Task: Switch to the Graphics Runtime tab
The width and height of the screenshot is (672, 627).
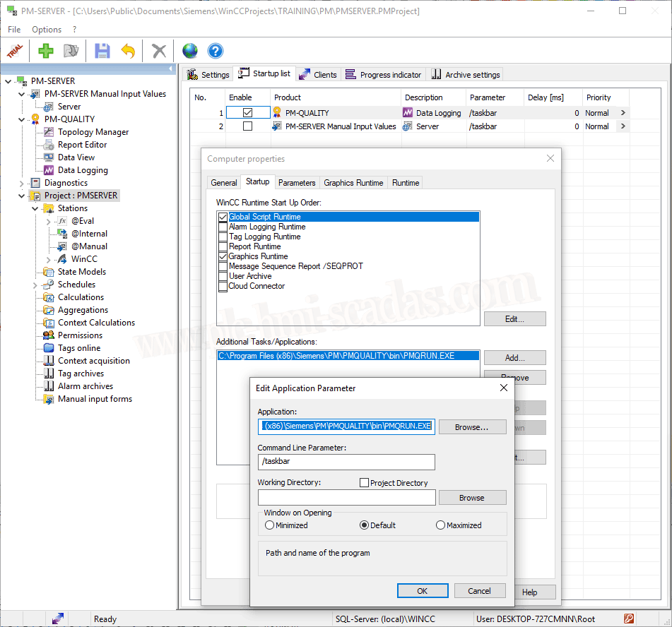Action: (x=353, y=183)
